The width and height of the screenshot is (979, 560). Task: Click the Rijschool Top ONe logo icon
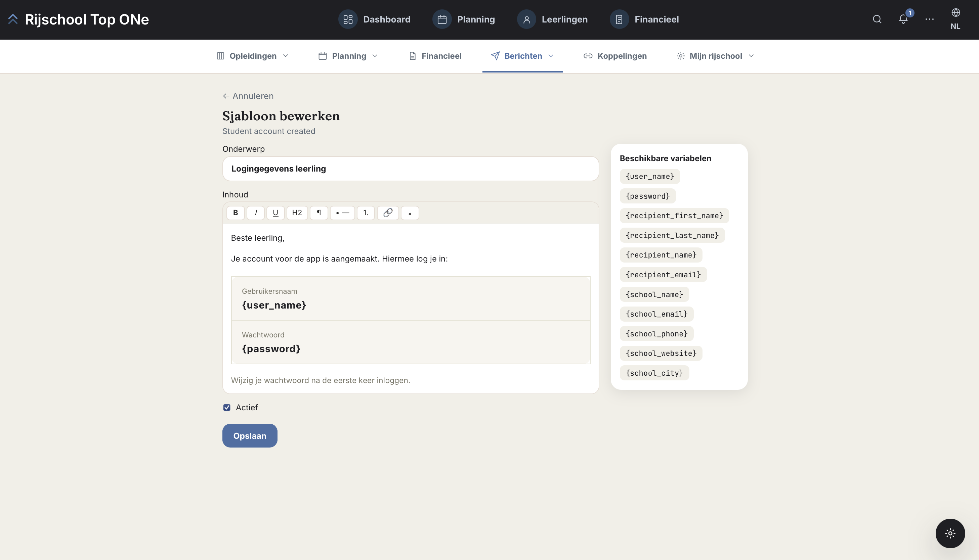(13, 19)
